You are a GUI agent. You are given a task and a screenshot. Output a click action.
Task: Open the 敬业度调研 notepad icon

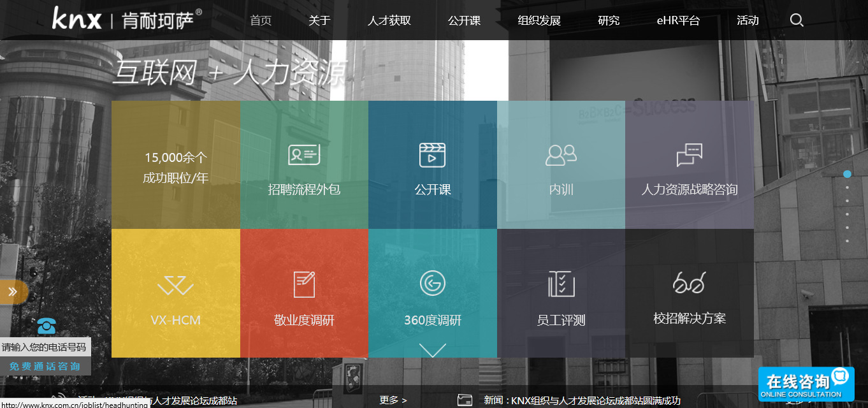pos(304,284)
